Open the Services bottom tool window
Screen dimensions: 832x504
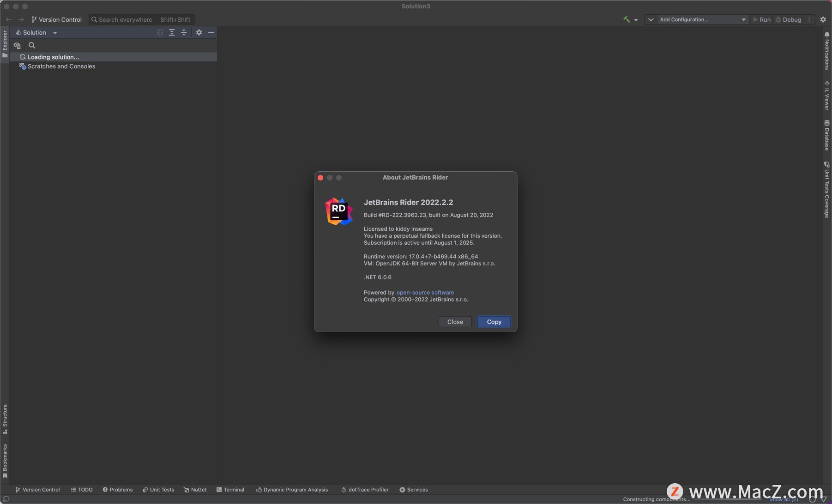(x=414, y=490)
